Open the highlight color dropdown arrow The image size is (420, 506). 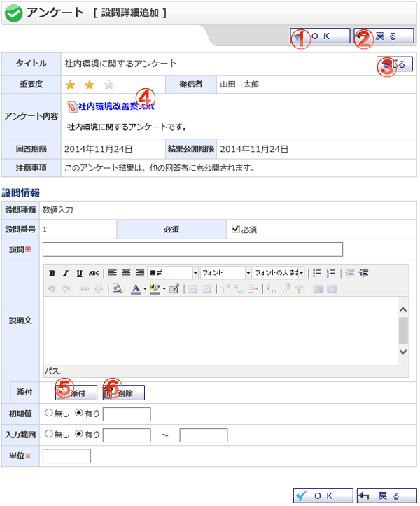coord(164,288)
